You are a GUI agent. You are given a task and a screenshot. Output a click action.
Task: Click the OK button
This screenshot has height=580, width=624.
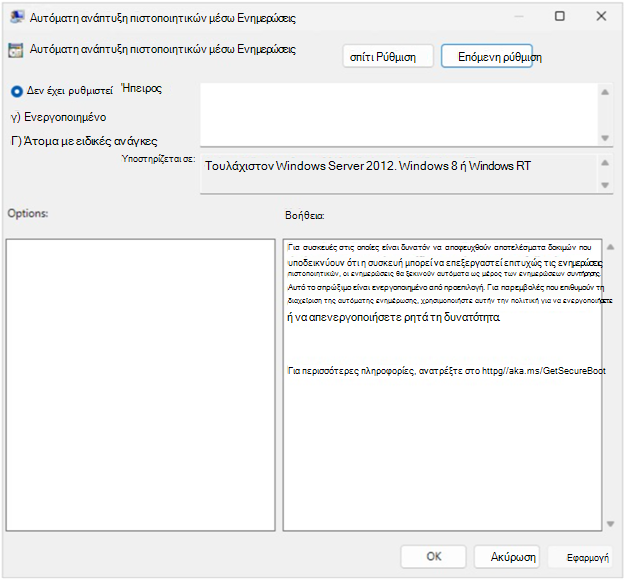click(x=433, y=556)
